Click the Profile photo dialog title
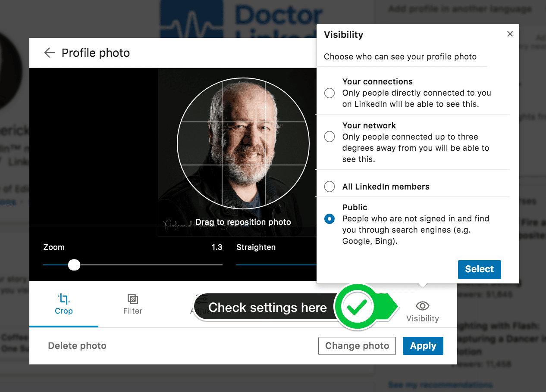Screen dimensions: 546x392 [96, 53]
